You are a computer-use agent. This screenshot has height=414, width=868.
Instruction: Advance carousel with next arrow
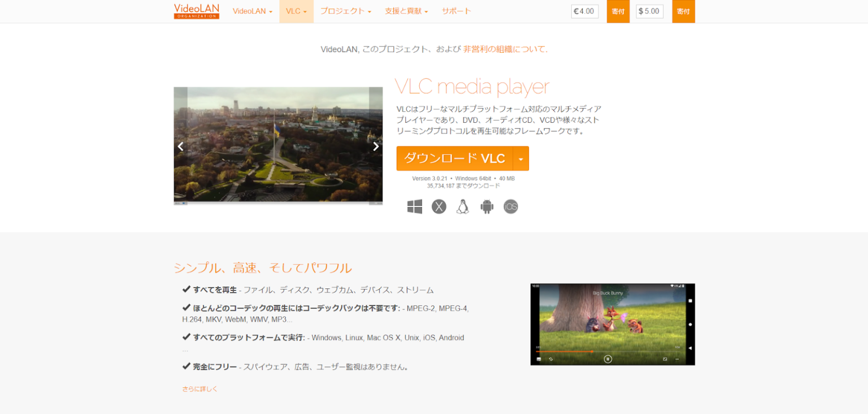(x=376, y=146)
